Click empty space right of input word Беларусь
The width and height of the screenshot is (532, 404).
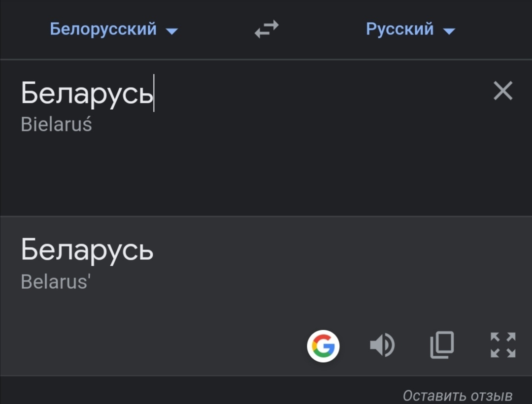point(320,93)
